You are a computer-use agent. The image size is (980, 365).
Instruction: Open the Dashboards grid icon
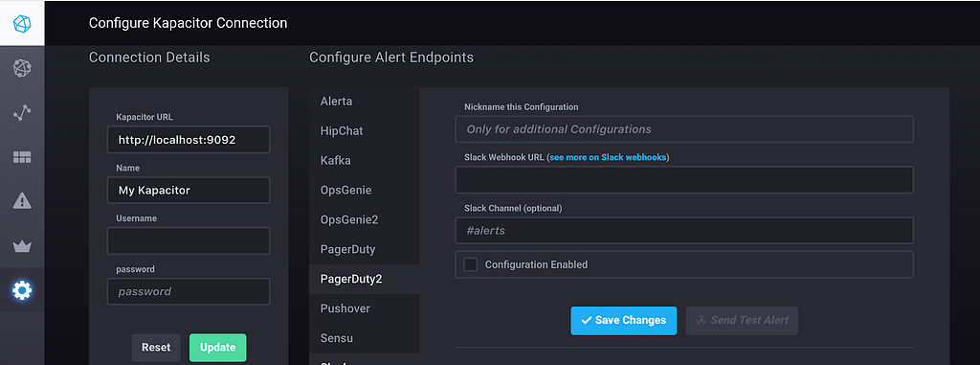(x=22, y=157)
